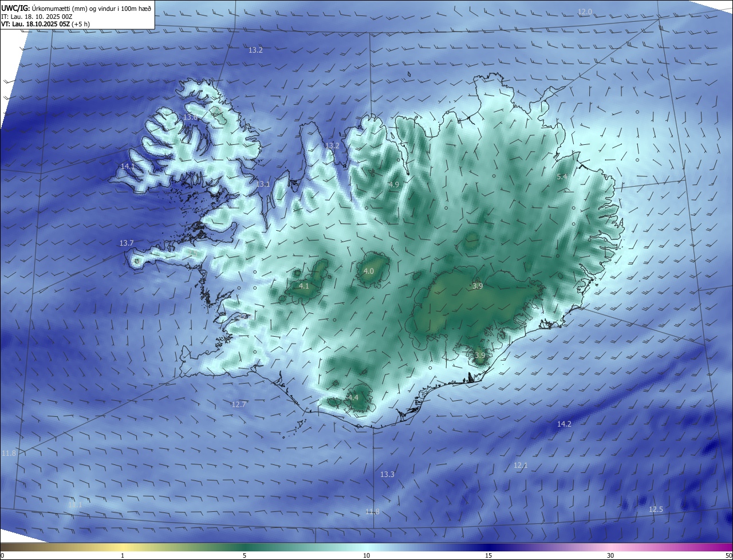Click the 12.5 value label

(x=656, y=509)
